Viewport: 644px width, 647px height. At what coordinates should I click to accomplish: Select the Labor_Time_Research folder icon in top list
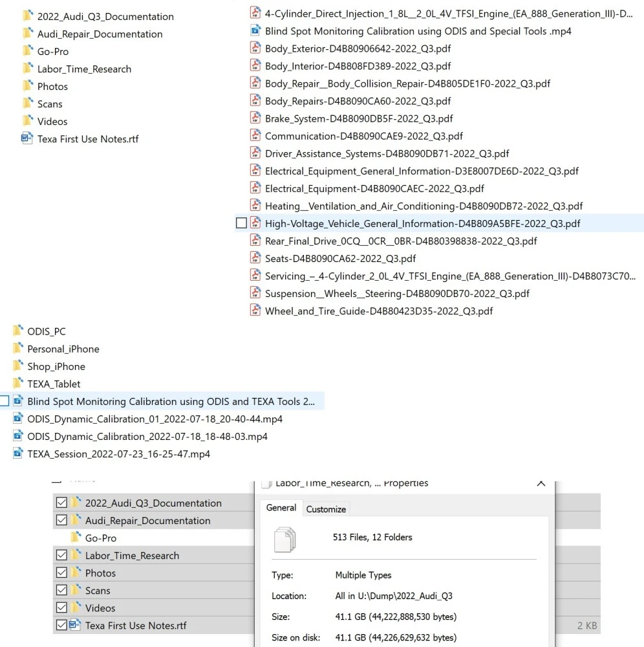[x=28, y=69]
